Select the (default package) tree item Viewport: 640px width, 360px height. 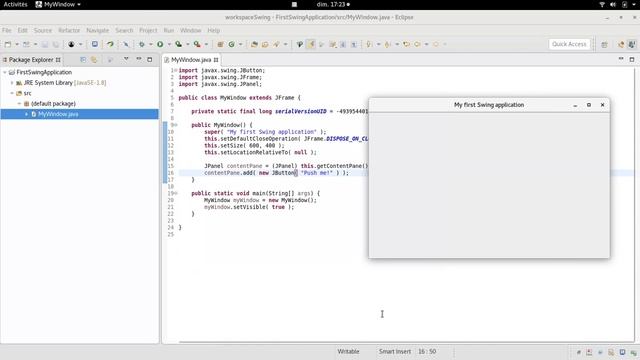tap(53, 104)
